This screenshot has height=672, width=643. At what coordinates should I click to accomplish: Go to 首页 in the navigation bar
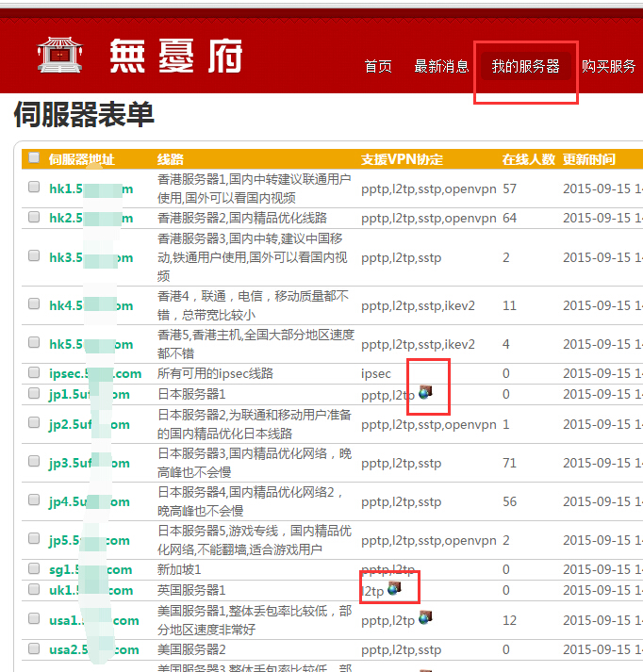(x=378, y=66)
